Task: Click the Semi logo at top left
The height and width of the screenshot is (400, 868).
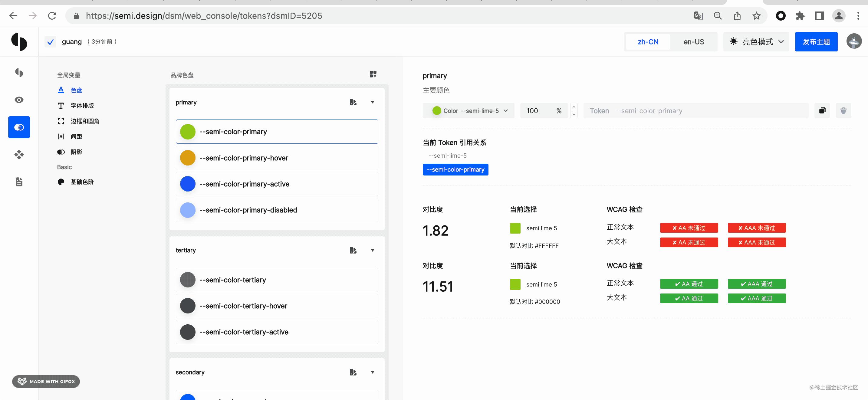Action: pyautogui.click(x=19, y=42)
